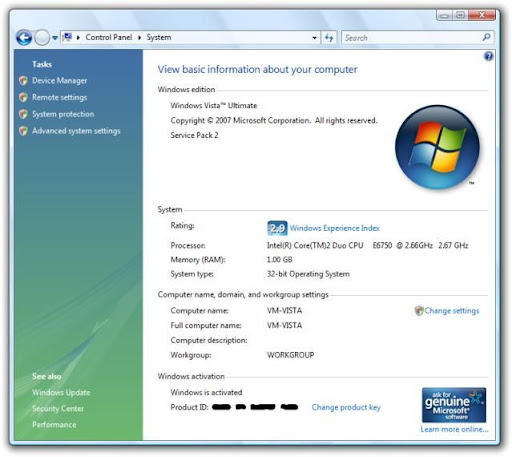Click '32-bit Operating System' value

308,274
